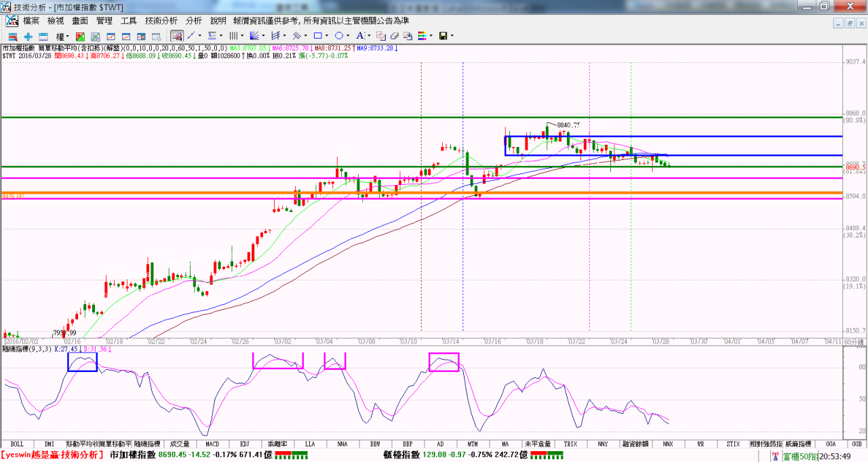Switch to the KDJ indicator tab
This screenshot has height=462, width=868.
[245, 444]
